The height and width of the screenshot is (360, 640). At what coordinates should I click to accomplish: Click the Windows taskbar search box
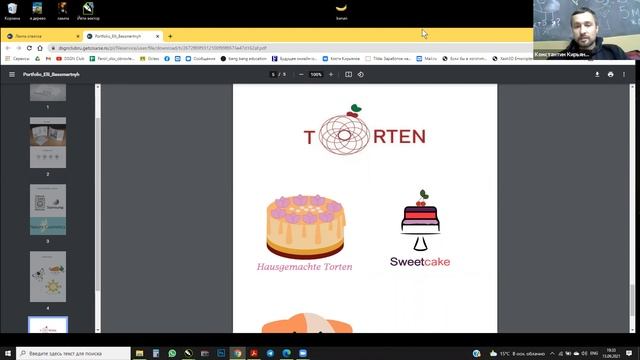tap(73, 353)
